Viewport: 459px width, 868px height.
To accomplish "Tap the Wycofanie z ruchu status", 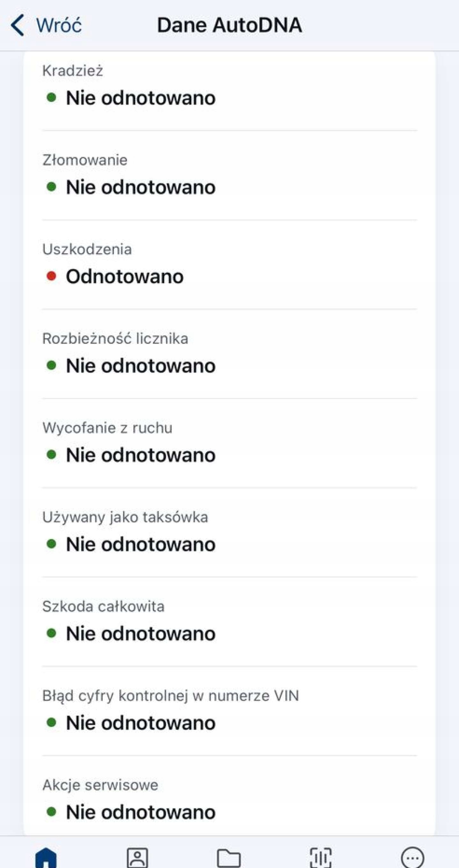I will pyautogui.click(x=141, y=455).
